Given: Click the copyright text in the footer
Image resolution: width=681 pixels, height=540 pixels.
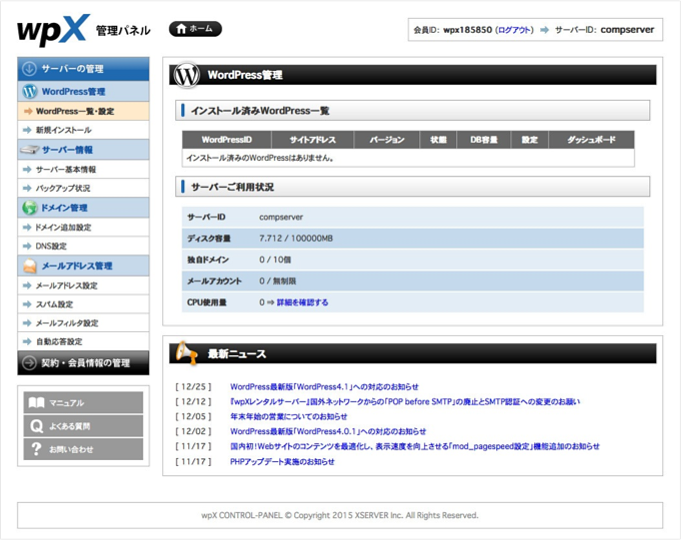Looking at the screenshot, I should (x=340, y=515).
